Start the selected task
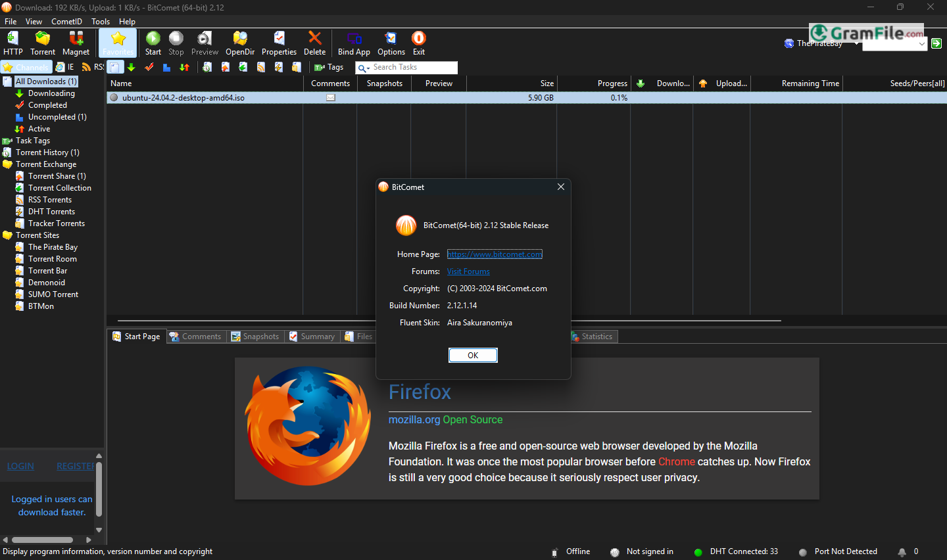 click(153, 43)
